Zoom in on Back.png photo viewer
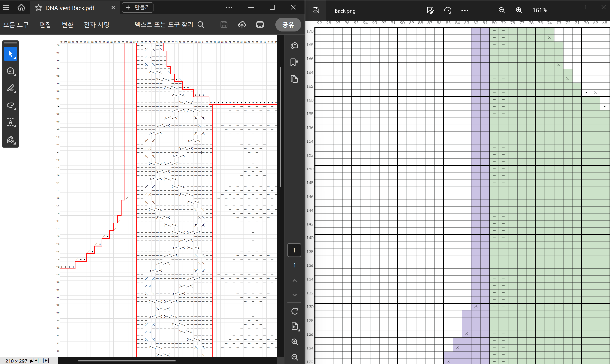Screen dimensions: 610x364 [519, 10]
